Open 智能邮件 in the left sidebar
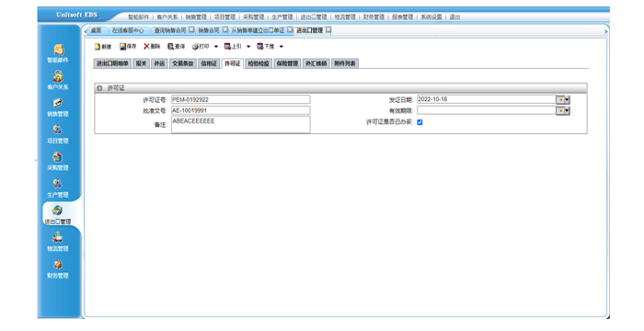644x331 pixels. (58, 54)
